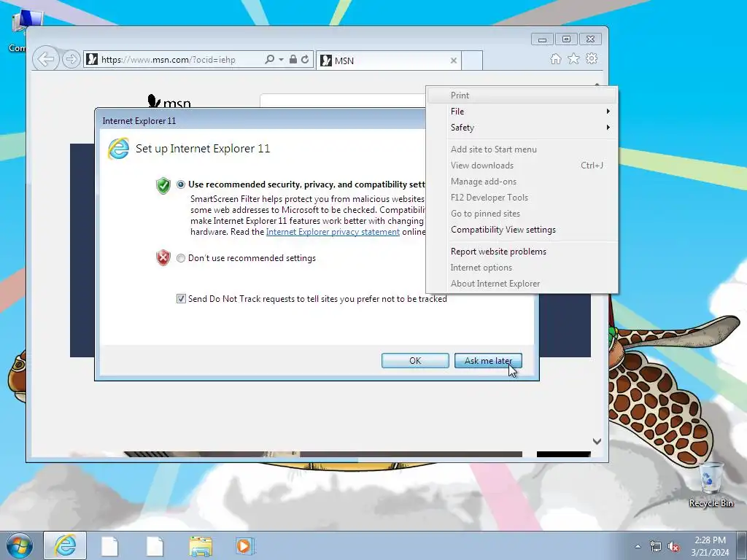Click the Internet Explorer logo in dialog
The image size is (747, 560).
pos(119,149)
